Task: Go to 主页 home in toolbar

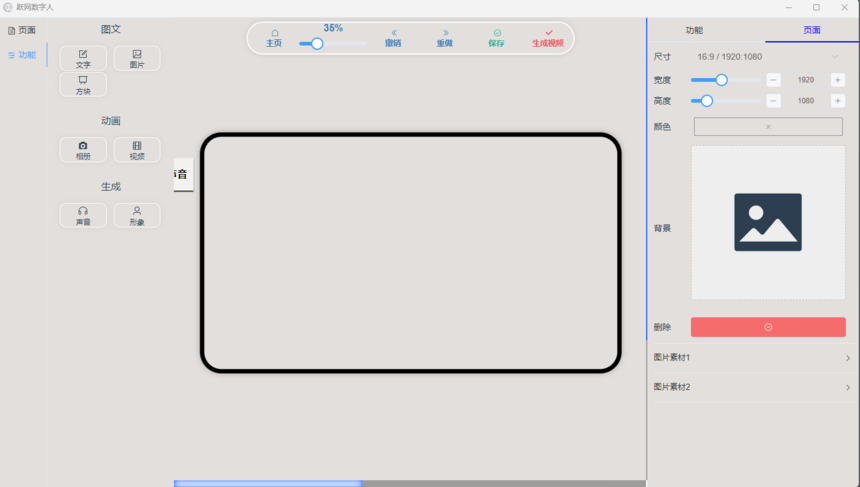Action: point(274,38)
